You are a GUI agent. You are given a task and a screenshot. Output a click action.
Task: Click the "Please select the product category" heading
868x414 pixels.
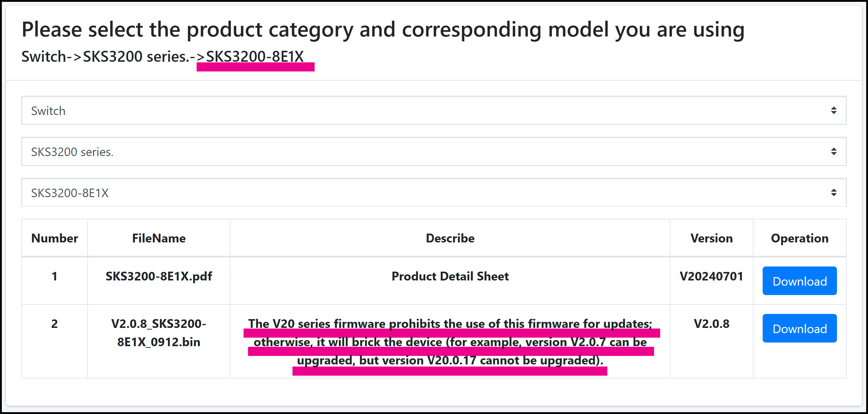383,30
